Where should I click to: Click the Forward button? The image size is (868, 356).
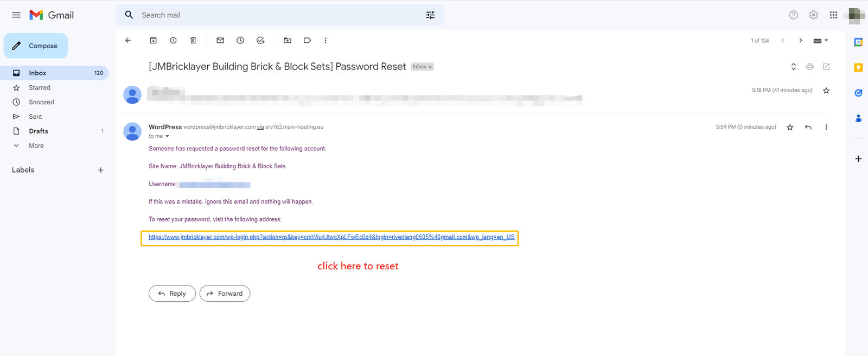point(225,294)
